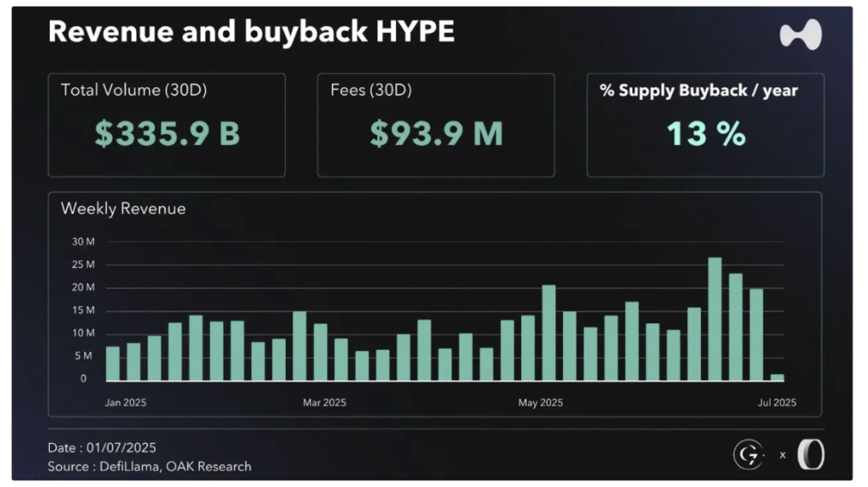
Task: Click the tallest bar in the Weekly Revenue chart
Action: 715,319
